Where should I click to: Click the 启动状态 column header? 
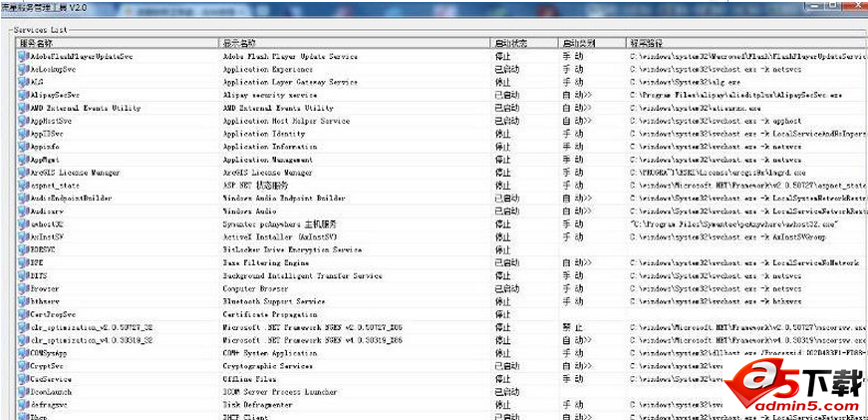(524, 43)
